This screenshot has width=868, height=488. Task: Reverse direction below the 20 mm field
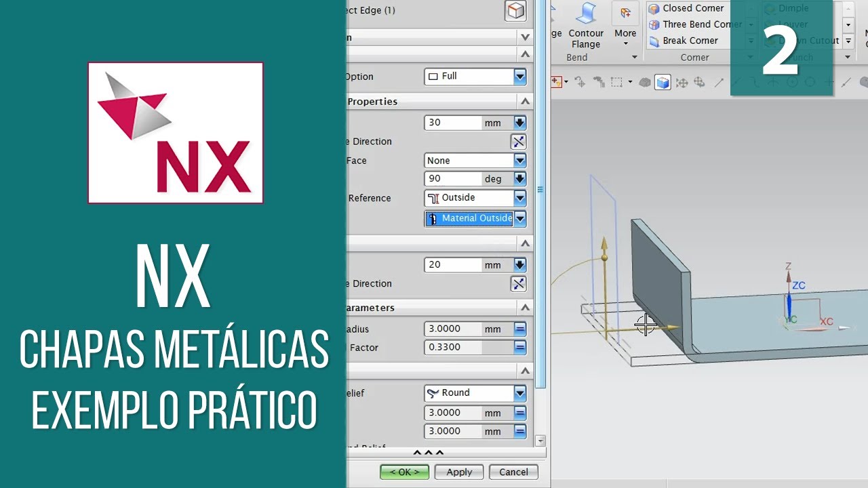519,284
